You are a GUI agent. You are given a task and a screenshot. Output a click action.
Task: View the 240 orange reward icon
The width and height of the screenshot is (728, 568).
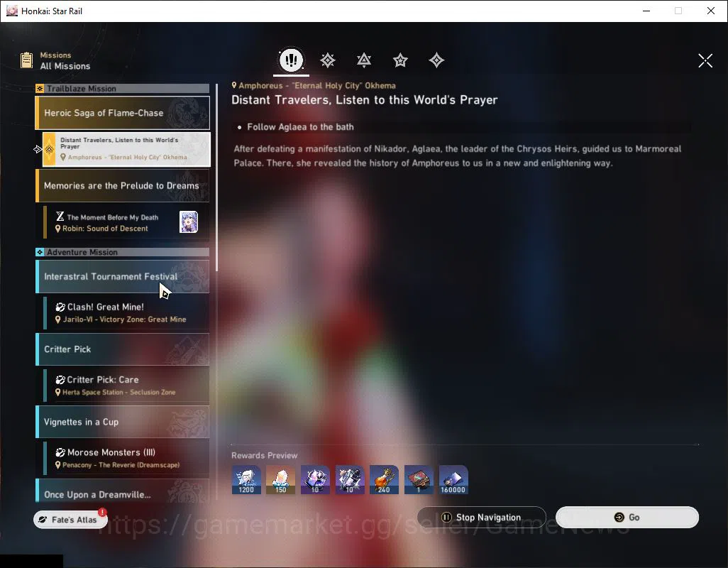pyautogui.click(x=384, y=479)
